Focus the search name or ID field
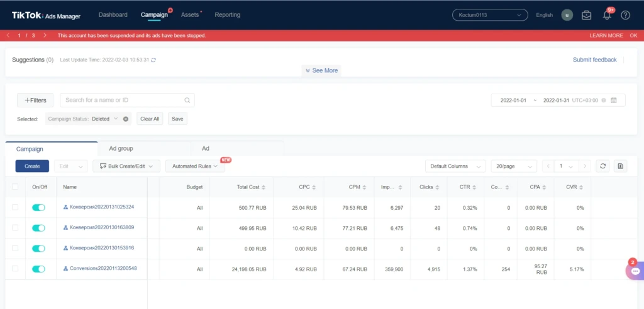Screen dimensions: 644x309 [x=127, y=100]
